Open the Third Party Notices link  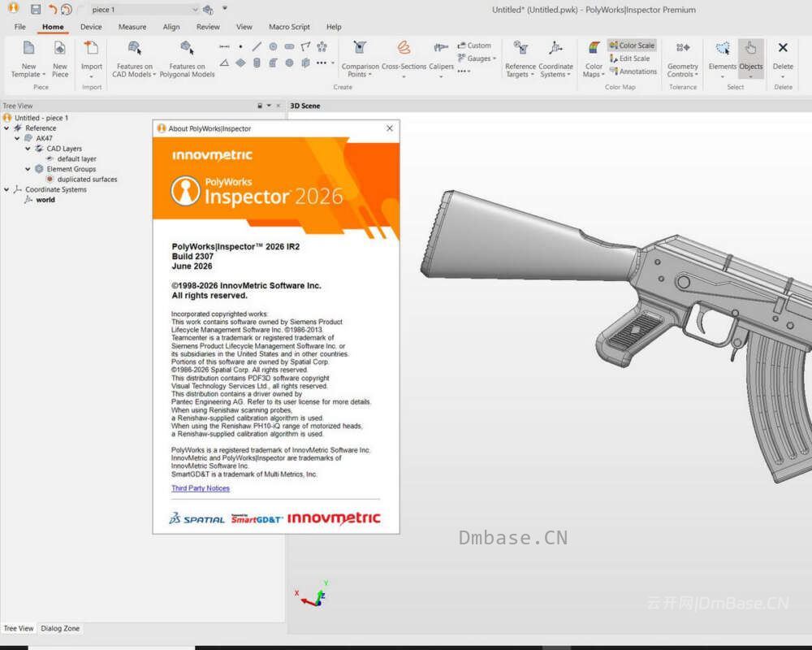coord(201,488)
